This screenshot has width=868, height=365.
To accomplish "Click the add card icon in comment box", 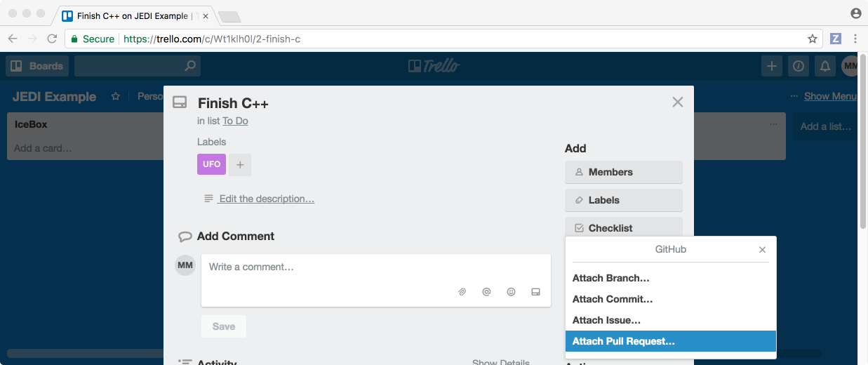I will [535, 292].
